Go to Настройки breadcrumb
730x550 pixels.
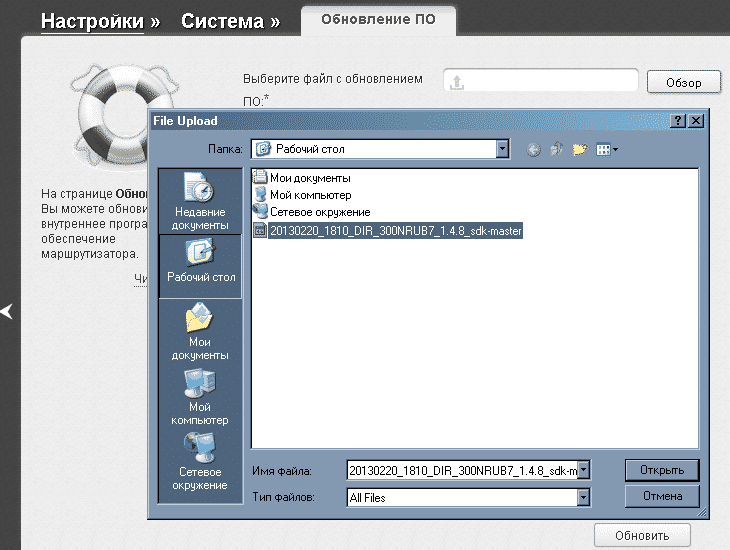point(92,21)
